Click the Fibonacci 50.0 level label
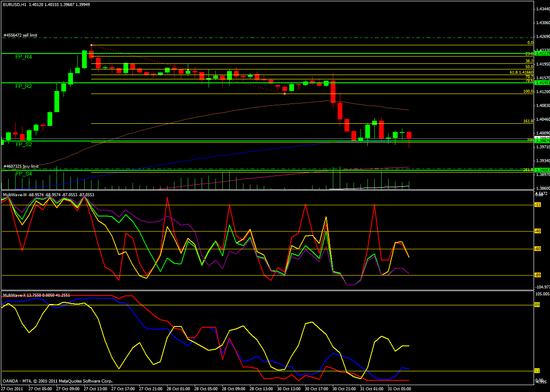This screenshot has height=392, width=550. pos(529,67)
